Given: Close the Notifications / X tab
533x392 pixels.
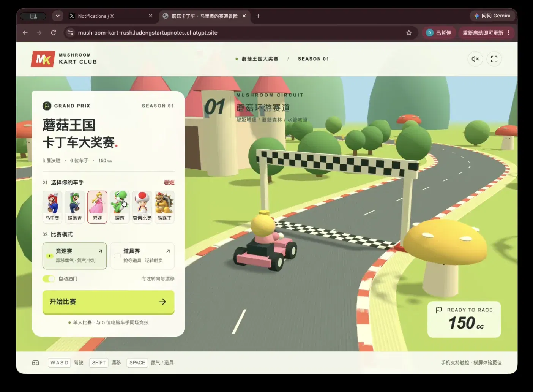Looking at the screenshot, I should 150,16.
